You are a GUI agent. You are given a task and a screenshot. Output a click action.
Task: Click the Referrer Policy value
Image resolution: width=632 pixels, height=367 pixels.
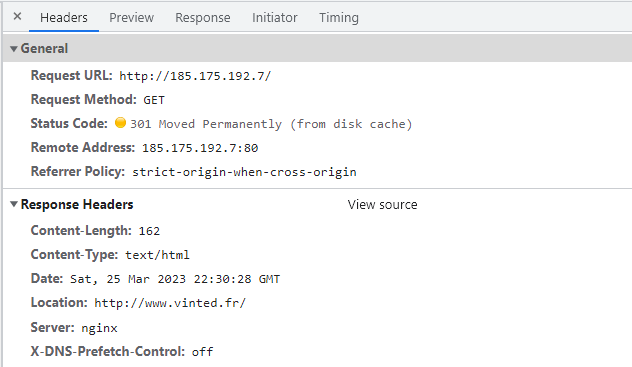pyautogui.click(x=244, y=172)
